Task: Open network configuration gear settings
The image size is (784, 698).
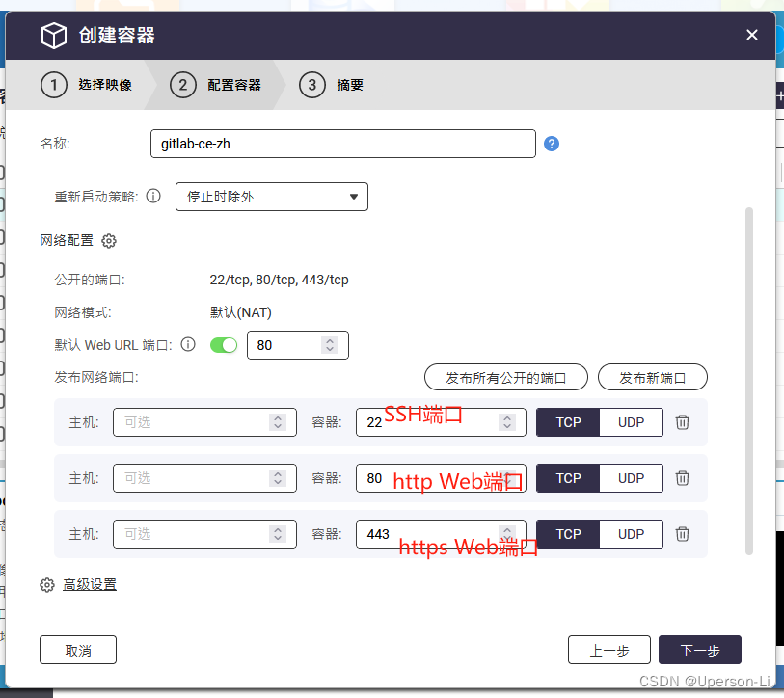Action: point(109,241)
